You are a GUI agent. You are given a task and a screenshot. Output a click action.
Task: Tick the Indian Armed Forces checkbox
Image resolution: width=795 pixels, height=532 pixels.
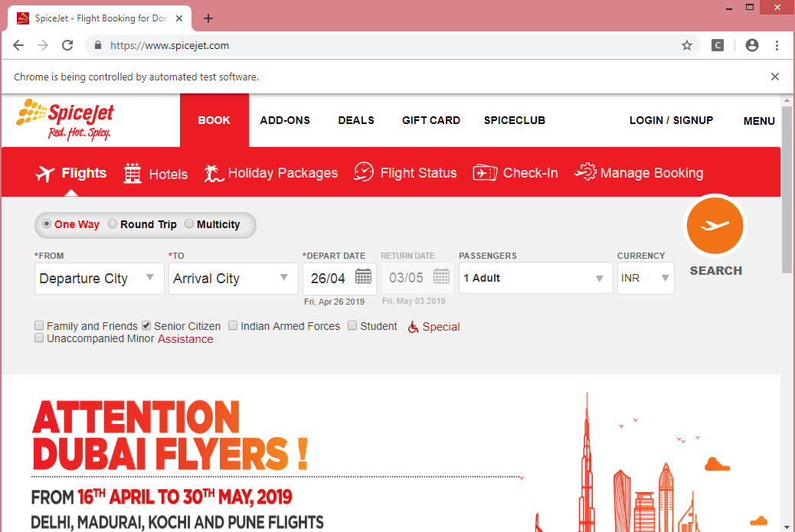click(233, 326)
